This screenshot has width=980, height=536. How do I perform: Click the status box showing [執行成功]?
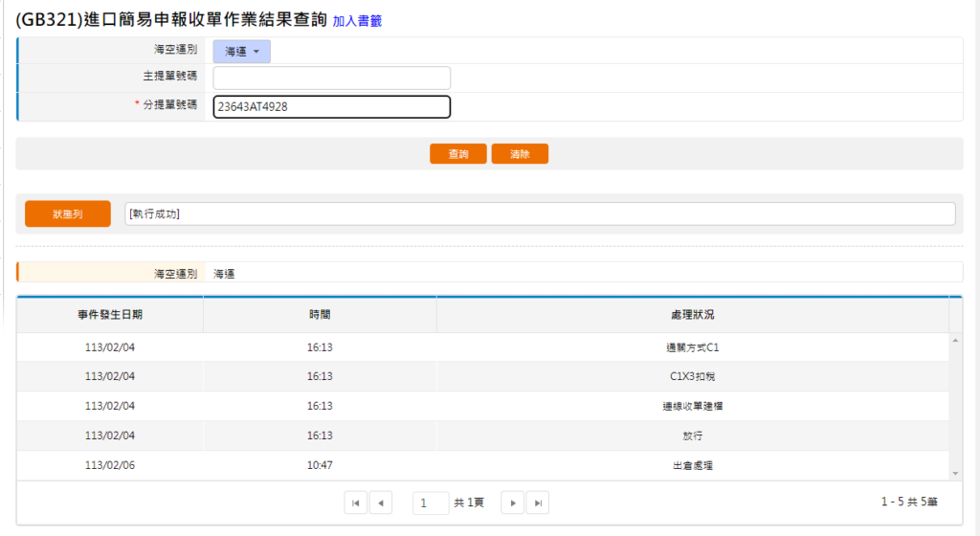pos(540,214)
